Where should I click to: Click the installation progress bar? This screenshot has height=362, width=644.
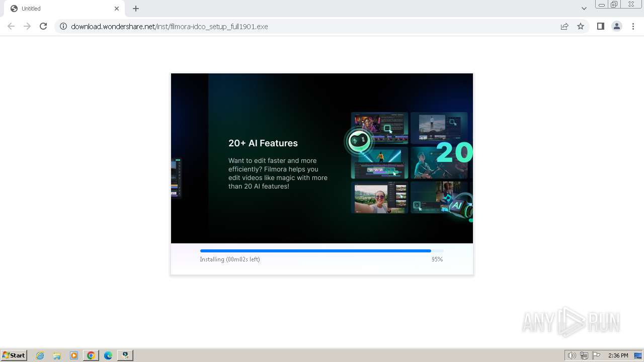pos(321,250)
